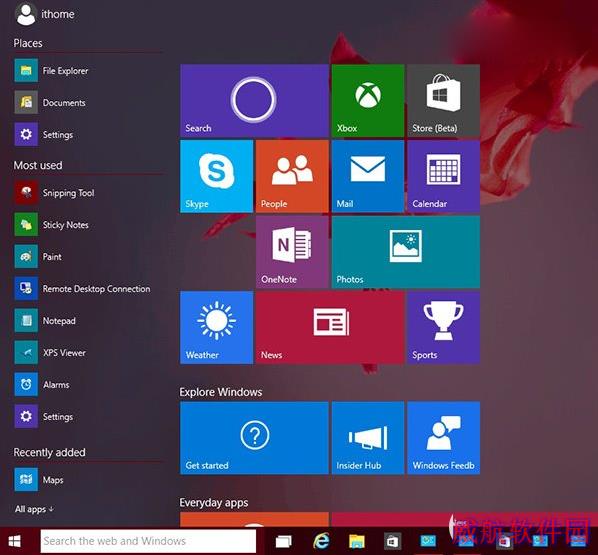Viewport: 598px width, 555px height.
Task: Open Maps under Recently added
Action: coord(39,480)
